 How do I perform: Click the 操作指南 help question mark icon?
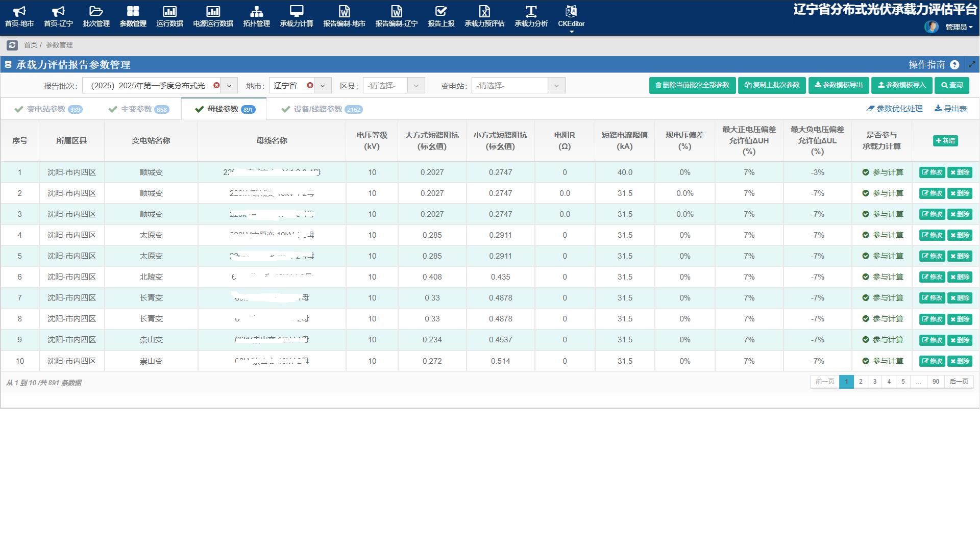pos(954,65)
